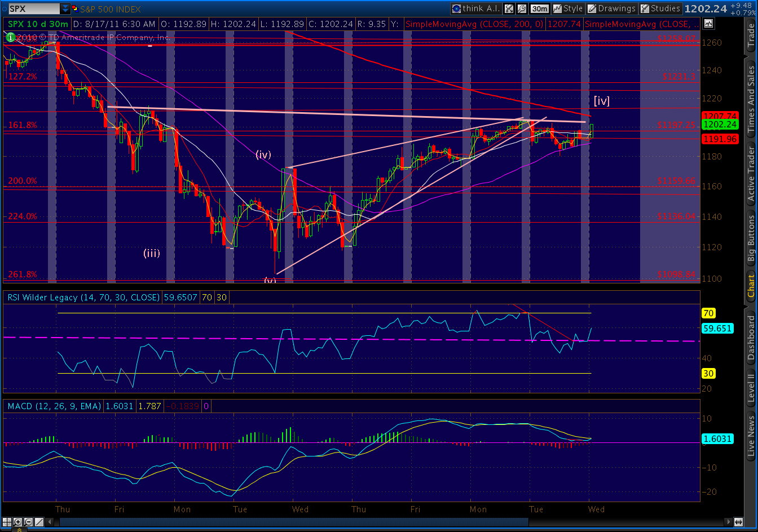
Task: Open the Studies menu
Action: coord(660,8)
